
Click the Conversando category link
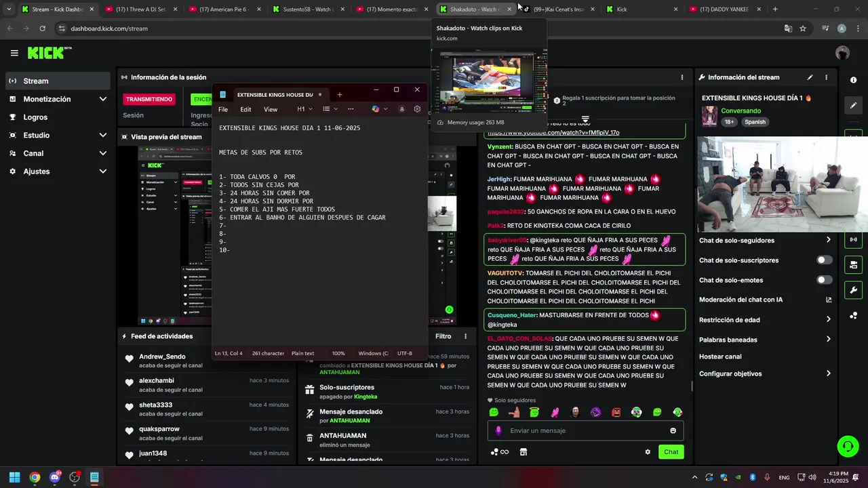pyautogui.click(x=741, y=110)
